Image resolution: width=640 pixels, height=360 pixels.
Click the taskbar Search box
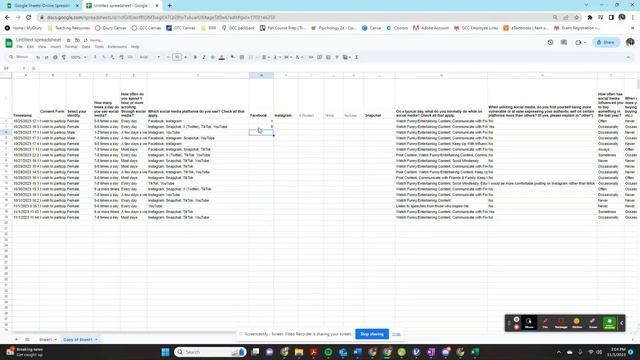point(210,352)
